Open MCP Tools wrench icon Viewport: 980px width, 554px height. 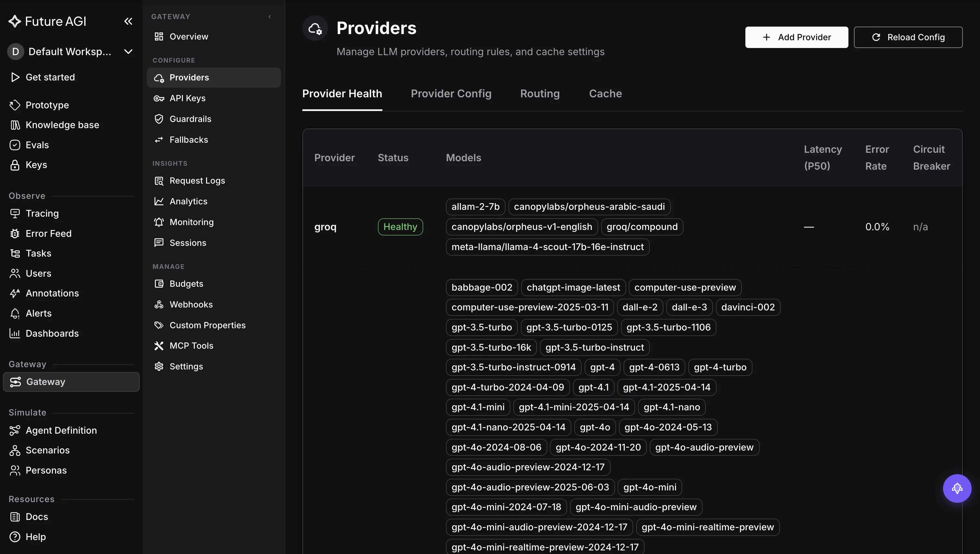[x=159, y=346]
